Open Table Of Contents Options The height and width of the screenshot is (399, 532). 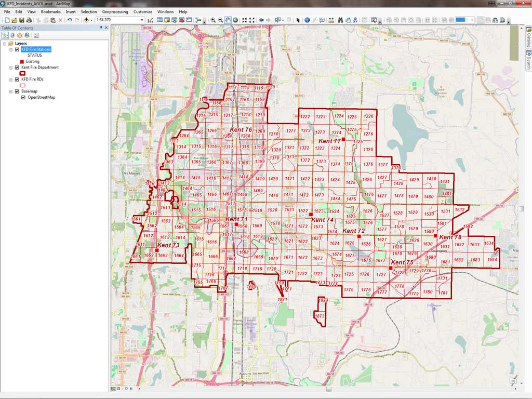click(36, 35)
